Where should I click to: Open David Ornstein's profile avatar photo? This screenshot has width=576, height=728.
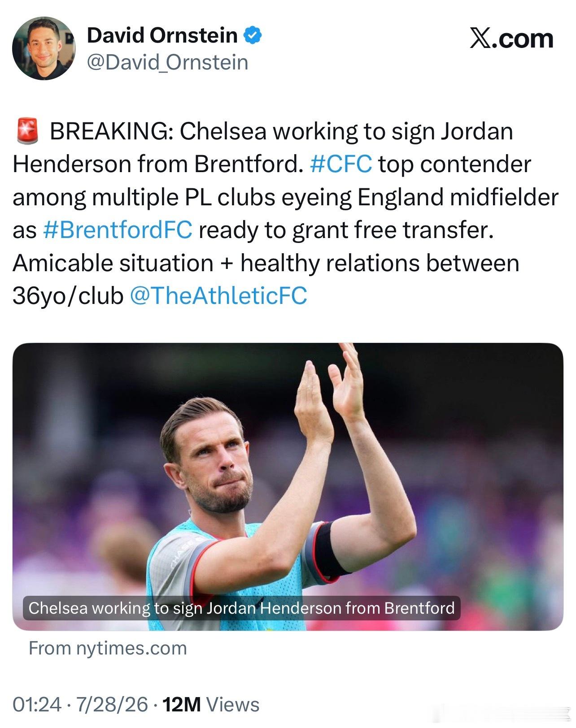[44, 48]
